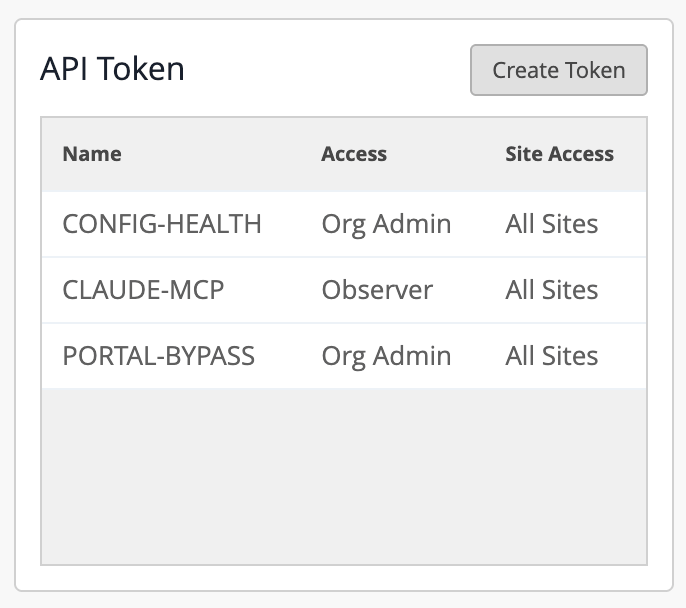The height and width of the screenshot is (608, 686).
Task: Click All Sites in the PORTAL-BYPASS row
Action: pyautogui.click(x=552, y=356)
